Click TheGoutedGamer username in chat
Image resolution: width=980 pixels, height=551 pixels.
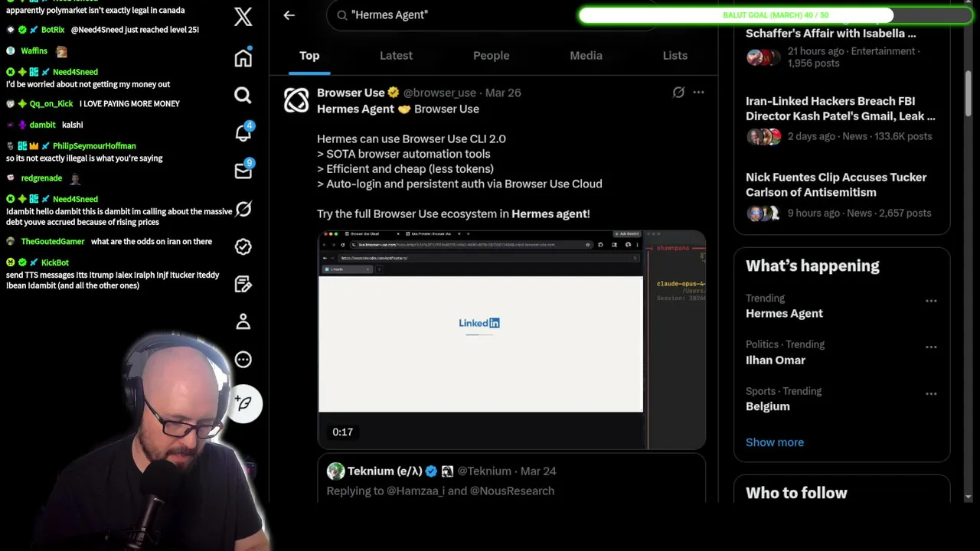click(x=53, y=242)
